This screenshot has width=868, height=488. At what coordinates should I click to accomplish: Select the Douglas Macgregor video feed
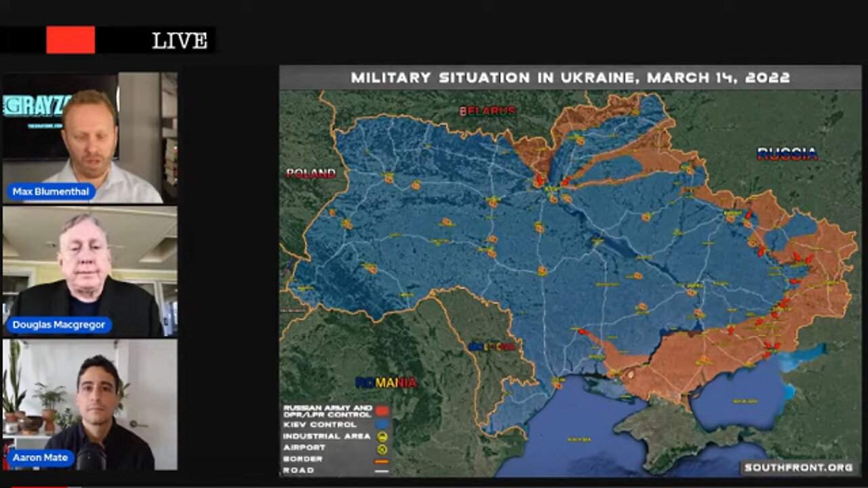[90, 272]
